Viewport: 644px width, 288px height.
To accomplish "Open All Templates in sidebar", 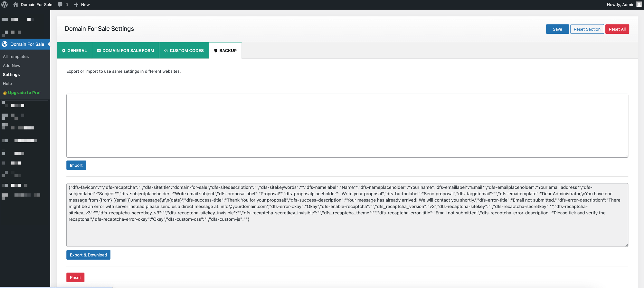I will [16, 56].
